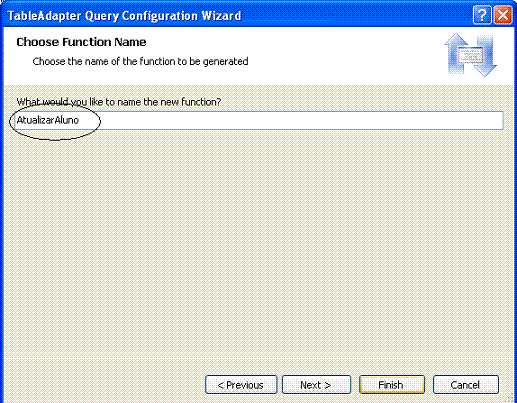Advance using the Next button
Image resolution: width=517 pixels, height=403 pixels.
(x=316, y=385)
